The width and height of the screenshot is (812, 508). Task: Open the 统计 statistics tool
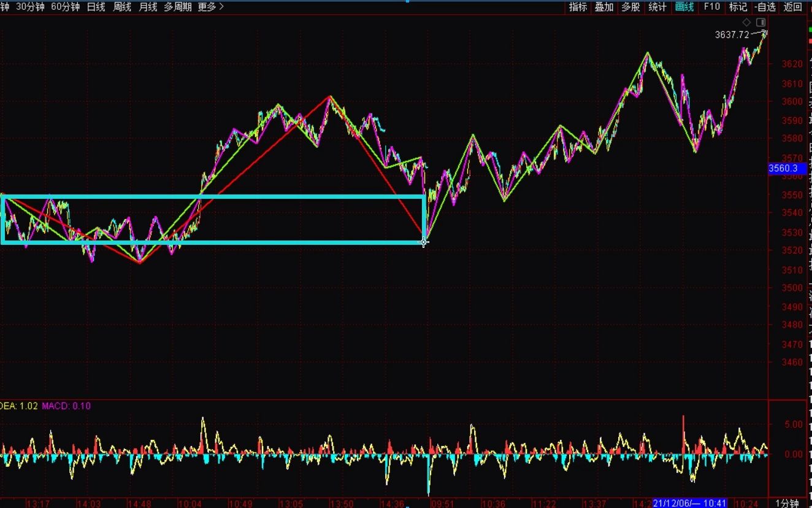tap(657, 7)
